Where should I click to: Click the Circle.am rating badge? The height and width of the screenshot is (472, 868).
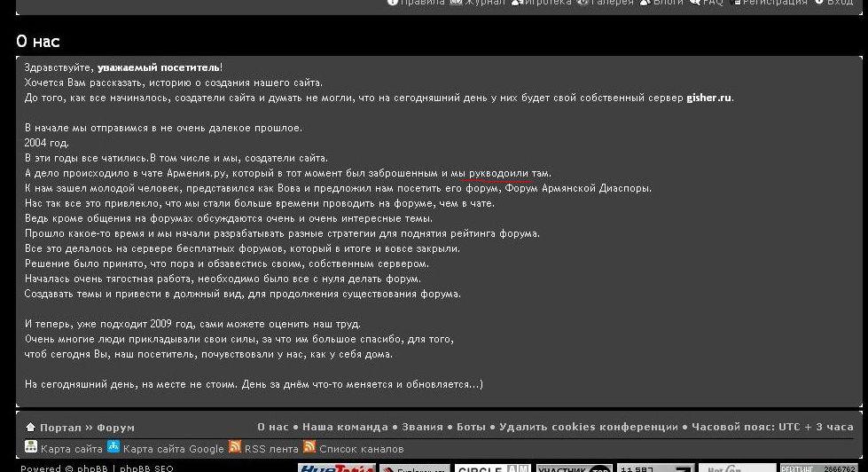492,468
